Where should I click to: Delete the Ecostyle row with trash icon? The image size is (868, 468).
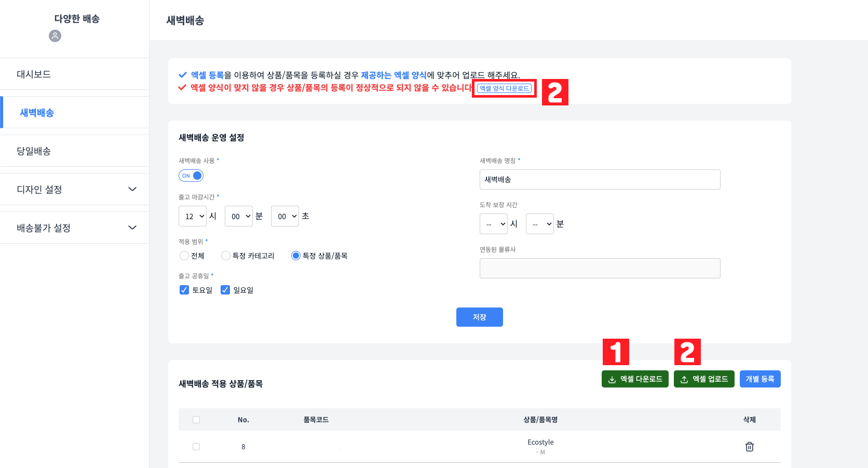[749, 447]
